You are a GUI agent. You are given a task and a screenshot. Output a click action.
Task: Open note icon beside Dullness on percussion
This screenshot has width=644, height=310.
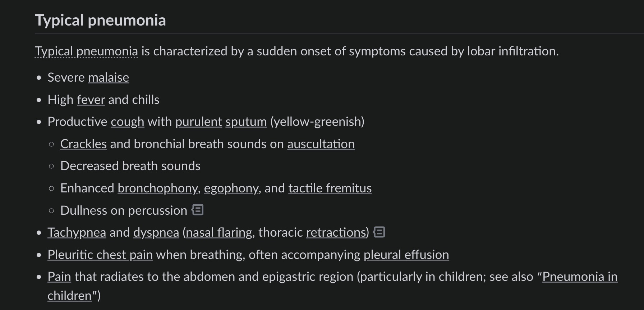point(198,210)
